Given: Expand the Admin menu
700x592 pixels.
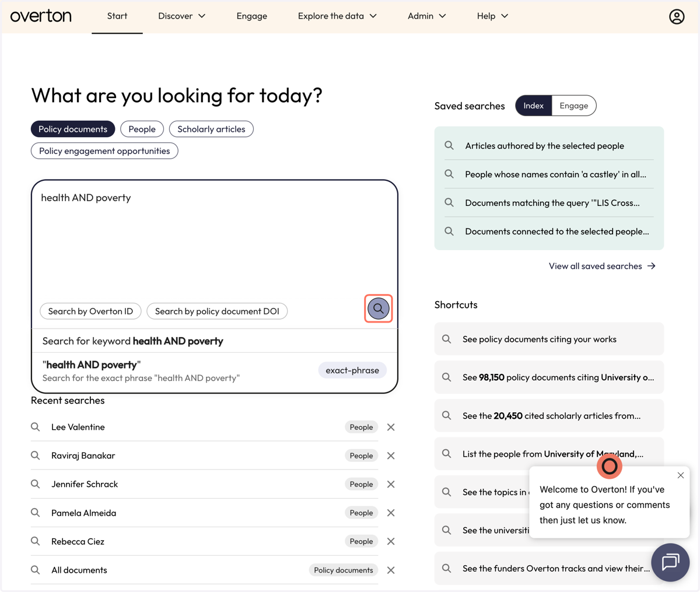Looking at the screenshot, I should [427, 16].
